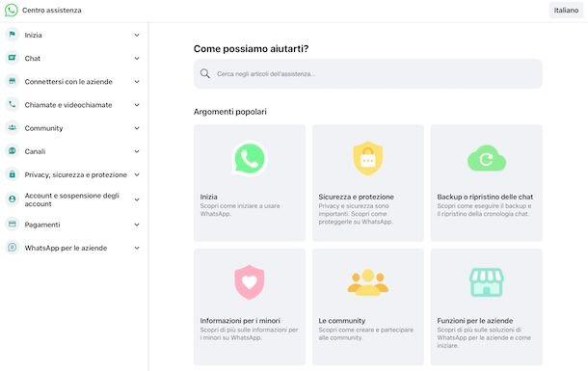Image resolution: width=588 pixels, height=371 pixels.
Task: Open the Inizia sidebar menu item
Action: coord(34,35)
